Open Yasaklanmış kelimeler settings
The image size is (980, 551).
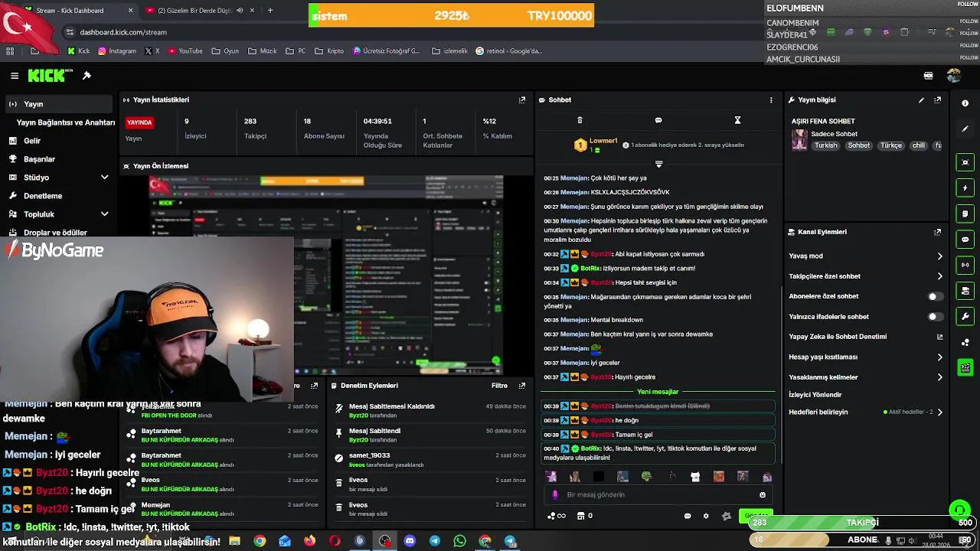pyautogui.click(x=866, y=377)
